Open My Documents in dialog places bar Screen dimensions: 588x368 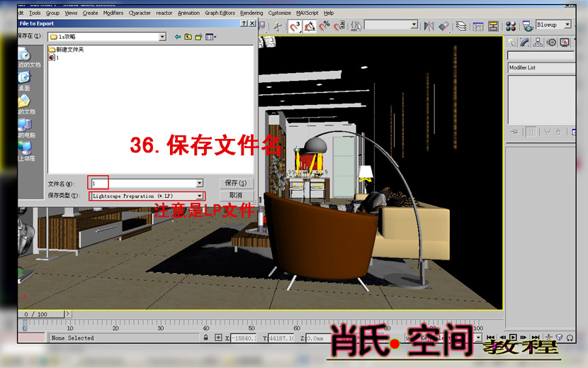[x=26, y=104]
